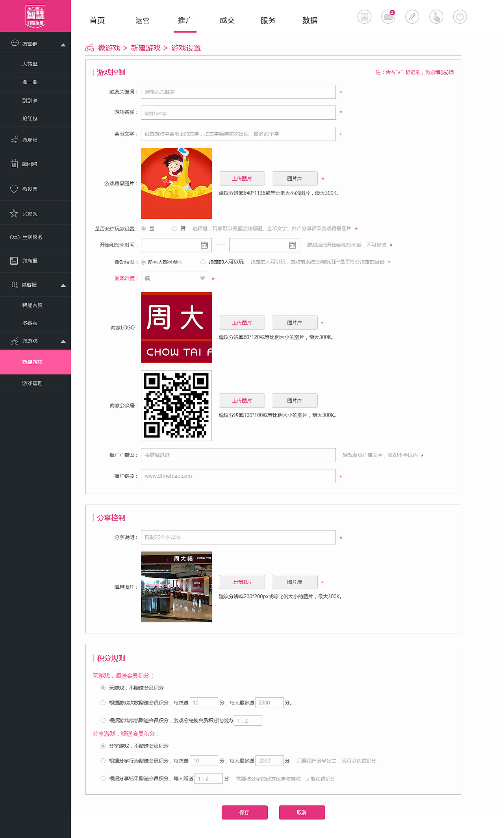Click the 微团购 shopping bag icon
This screenshot has height=838, width=504.
pyautogui.click(x=14, y=164)
